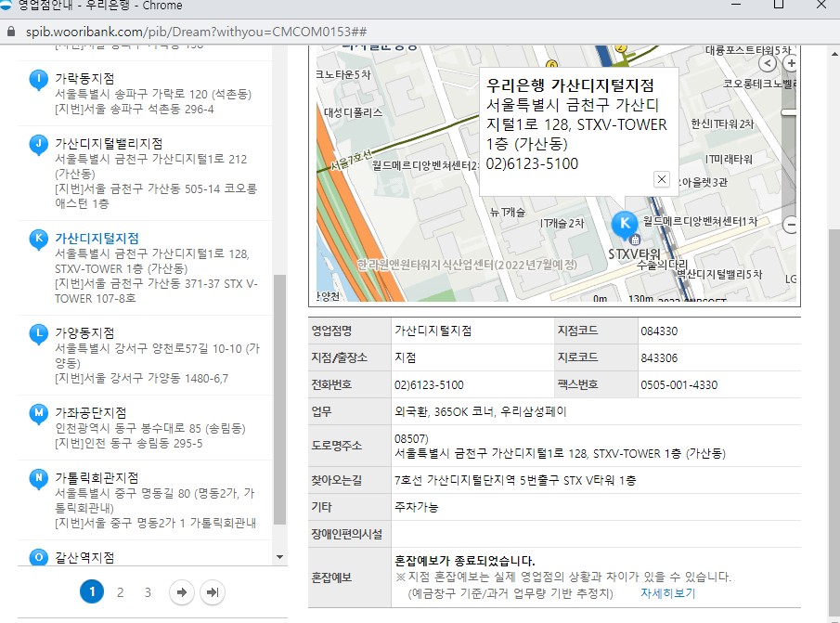The width and height of the screenshot is (840, 623).
Task: Open 가산디지털밸리지점 branch details
Action: point(109,144)
